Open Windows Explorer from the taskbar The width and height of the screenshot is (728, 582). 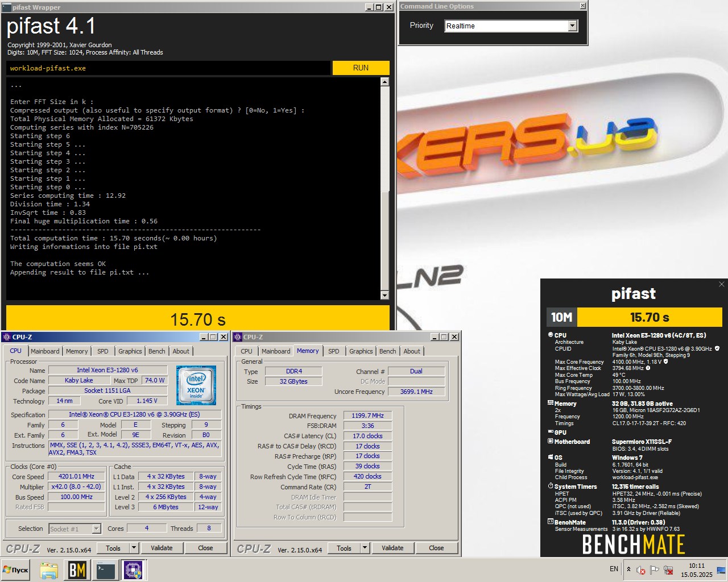(x=49, y=570)
